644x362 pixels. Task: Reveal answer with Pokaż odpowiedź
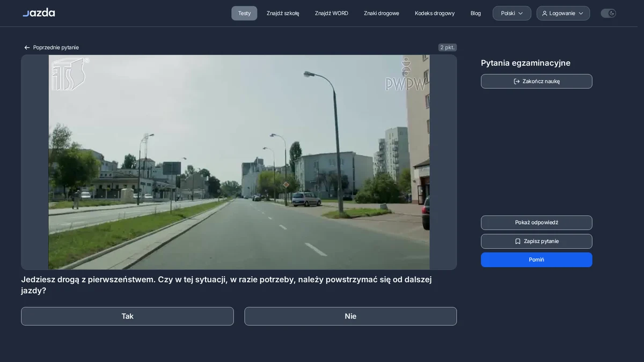(x=537, y=223)
